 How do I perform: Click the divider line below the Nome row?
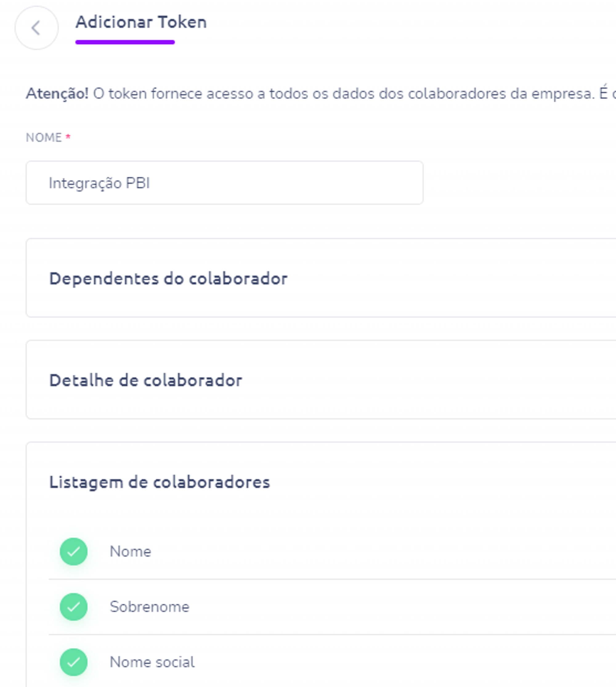(x=305, y=579)
